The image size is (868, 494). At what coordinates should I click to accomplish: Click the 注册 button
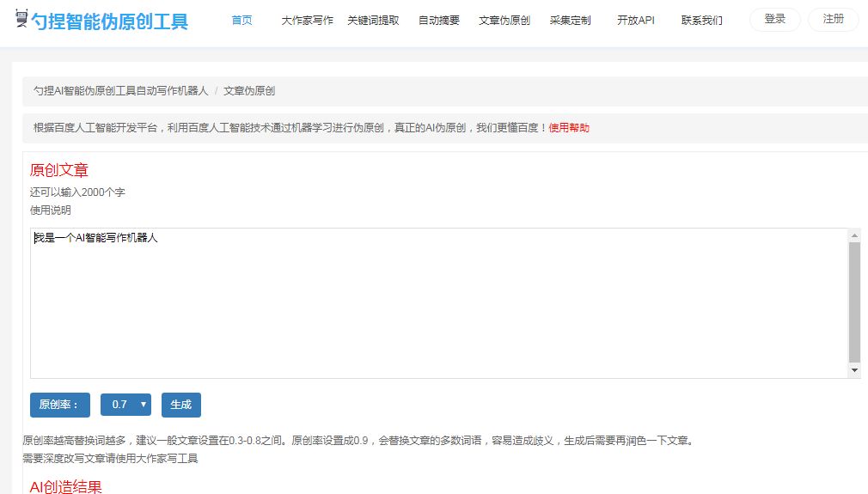coord(833,20)
